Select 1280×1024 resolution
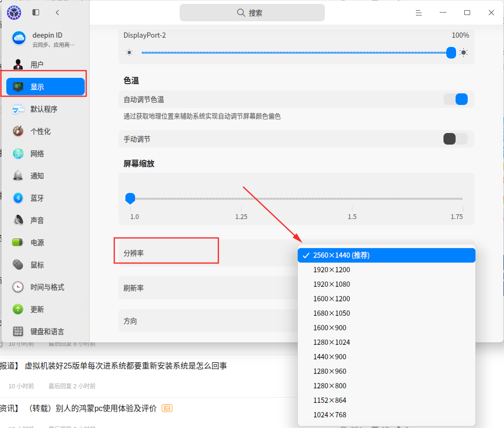The height and width of the screenshot is (428, 504). [386, 342]
